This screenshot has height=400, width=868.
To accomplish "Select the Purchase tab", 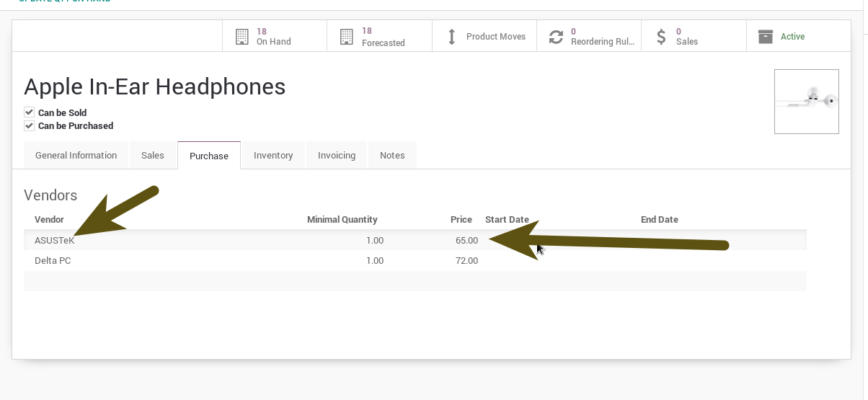I will tap(209, 156).
